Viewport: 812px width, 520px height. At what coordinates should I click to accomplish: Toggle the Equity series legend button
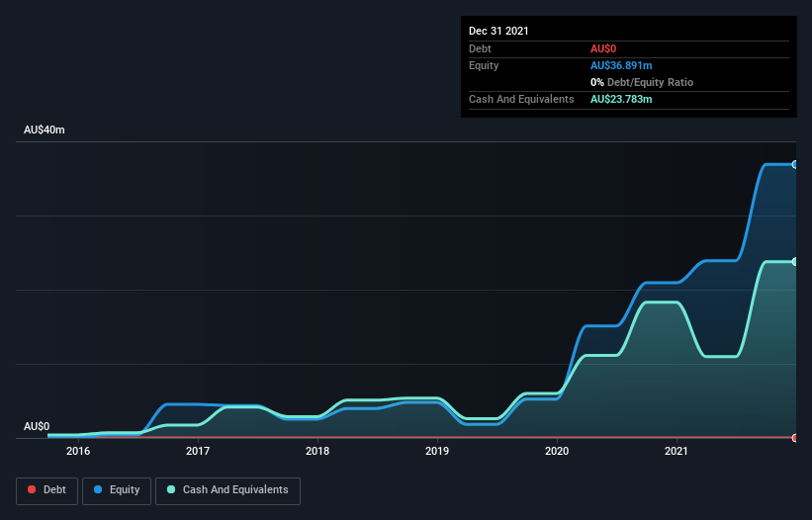pyautogui.click(x=117, y=490)
